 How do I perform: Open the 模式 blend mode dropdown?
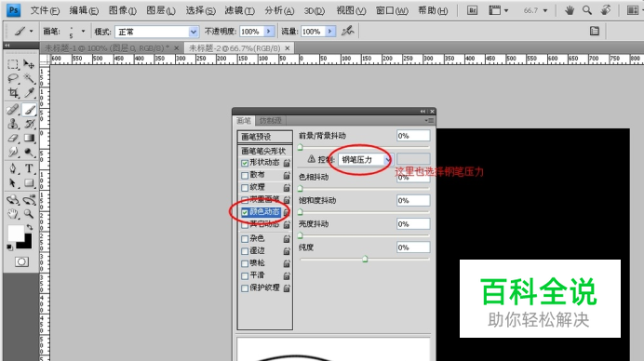pyautogui.click(x=156, y=32)
